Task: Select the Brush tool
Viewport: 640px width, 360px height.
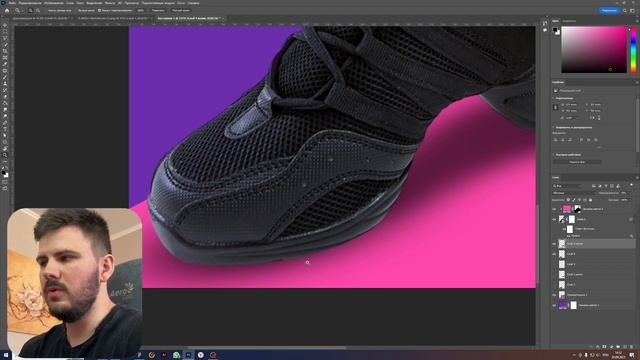Action: (5, 77)
